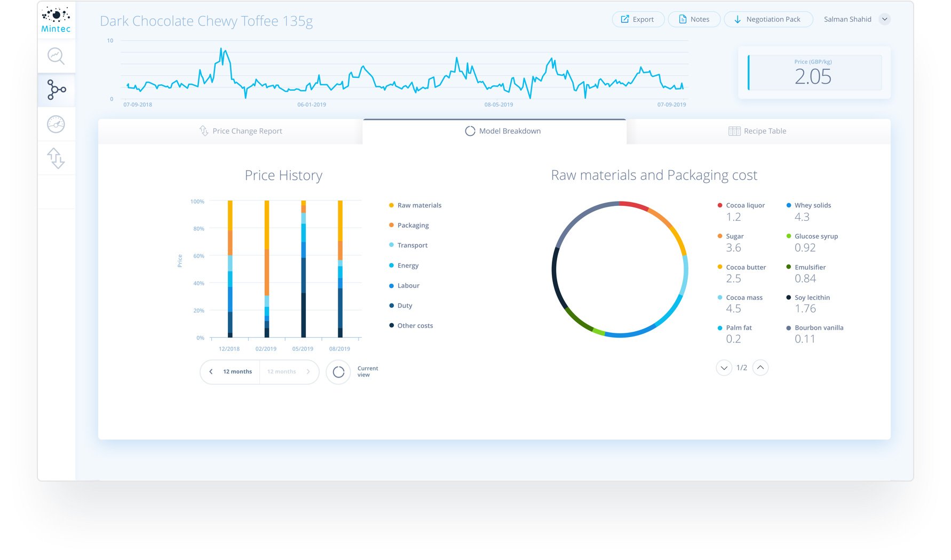Click the 08/2019 stacked bar in Price History
951x560 pixels.
coord(340,269)
